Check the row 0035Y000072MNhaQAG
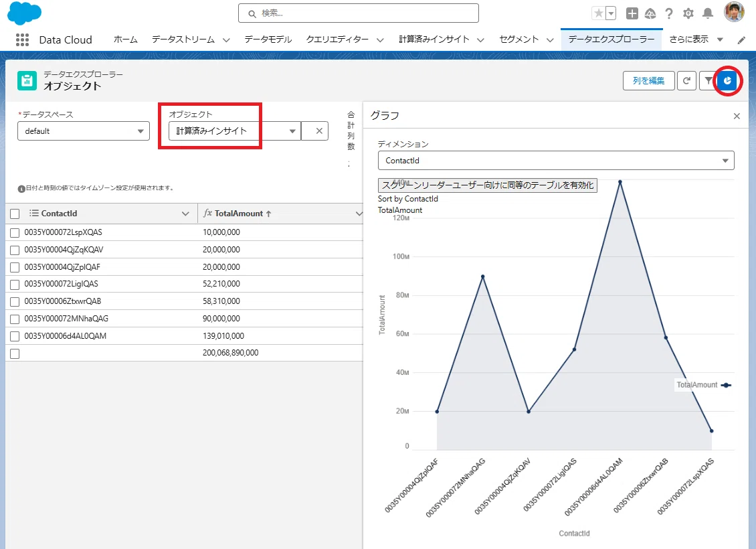Viewport: 756px width, 549px height. click(x=15, y=319)
